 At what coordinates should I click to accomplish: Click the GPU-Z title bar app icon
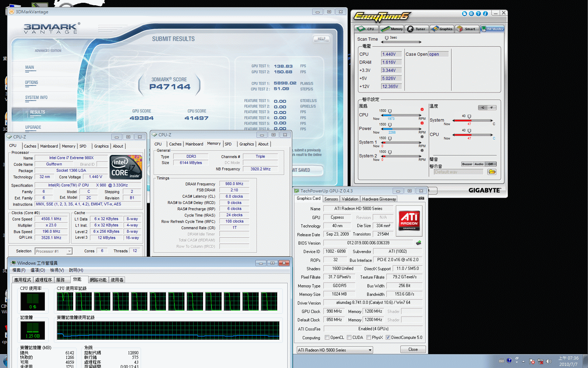(297, 191)
